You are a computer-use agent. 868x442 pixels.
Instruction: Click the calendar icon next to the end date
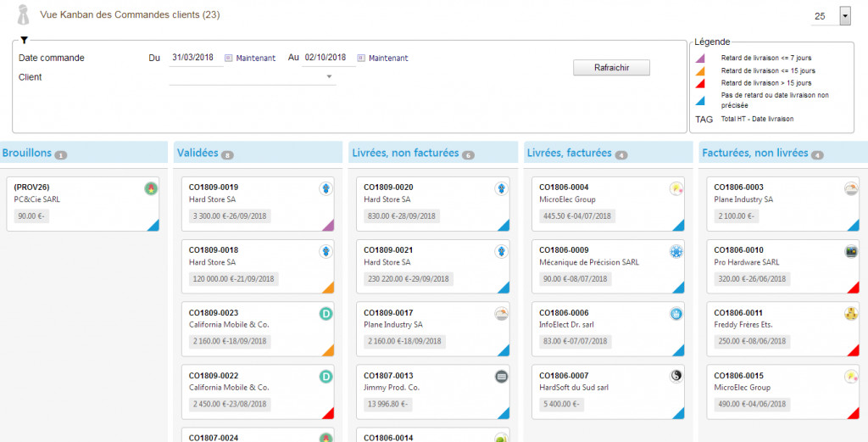pyautogui.click(x=361, y=58)
